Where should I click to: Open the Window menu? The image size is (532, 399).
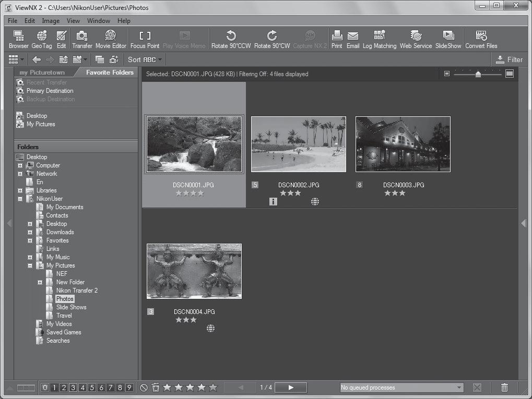tap(98, 21)
